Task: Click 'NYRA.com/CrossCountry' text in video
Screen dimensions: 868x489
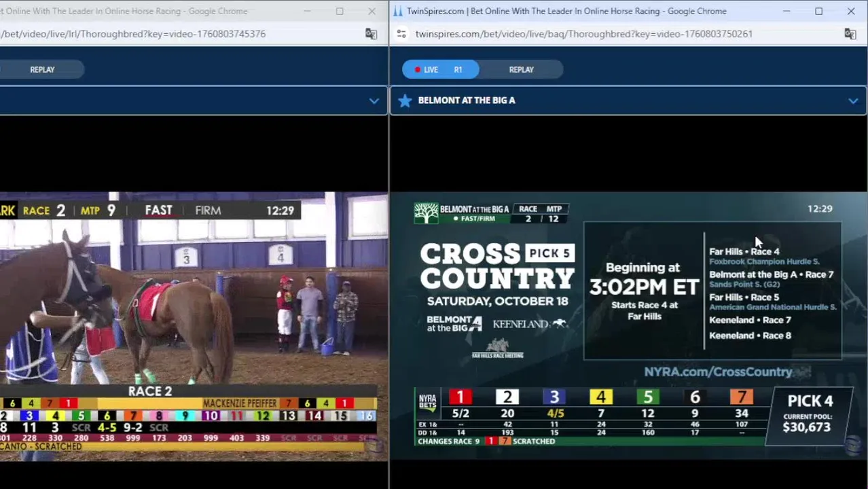Action: point(718,372)
